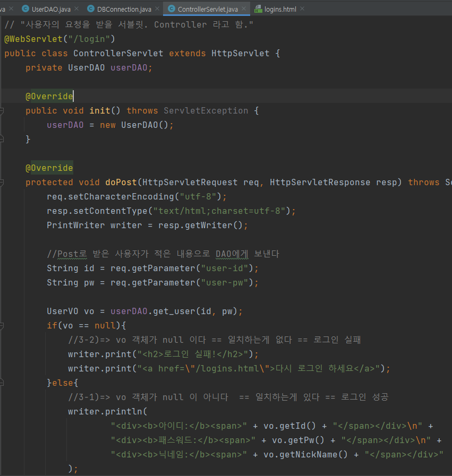Click the /logins.html href string
This screenshot has width=452, height=476.
point(227,368)
